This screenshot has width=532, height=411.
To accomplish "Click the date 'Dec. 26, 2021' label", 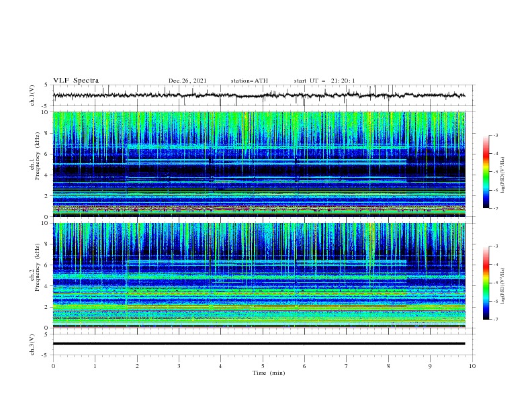I will [187, 81].
